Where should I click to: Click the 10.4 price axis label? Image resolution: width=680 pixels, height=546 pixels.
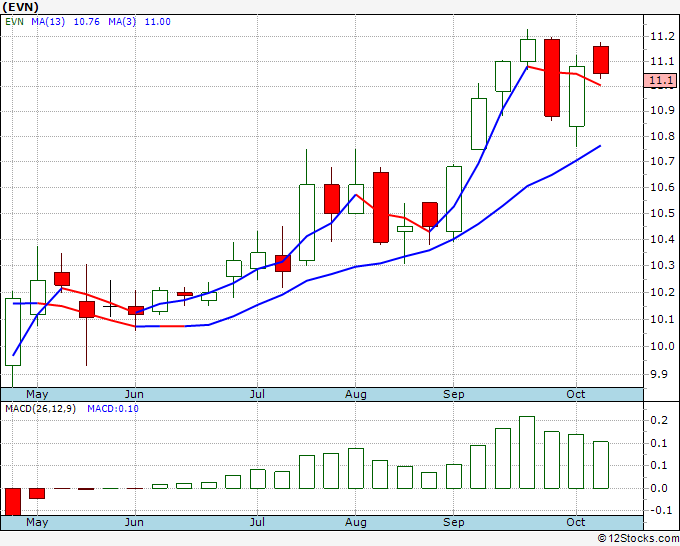662,239
